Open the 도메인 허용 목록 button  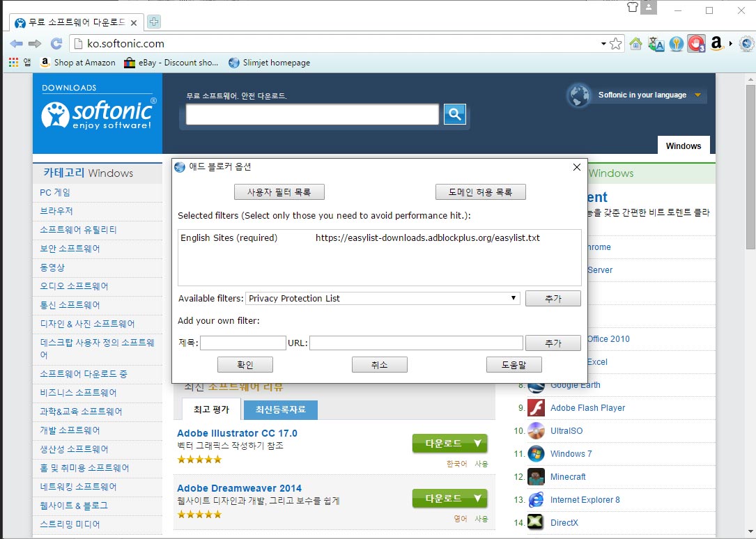(x=481, y=192)
